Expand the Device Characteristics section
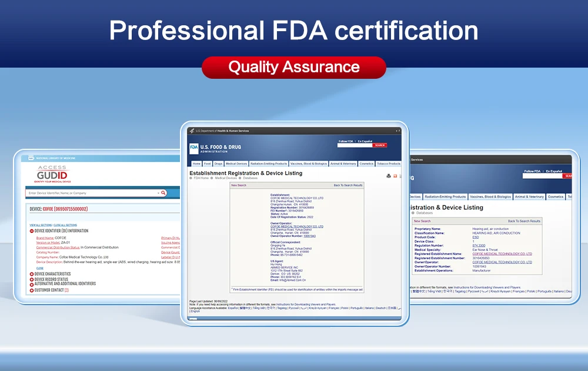This screenshot has height=371, width=588. (32, 274)
